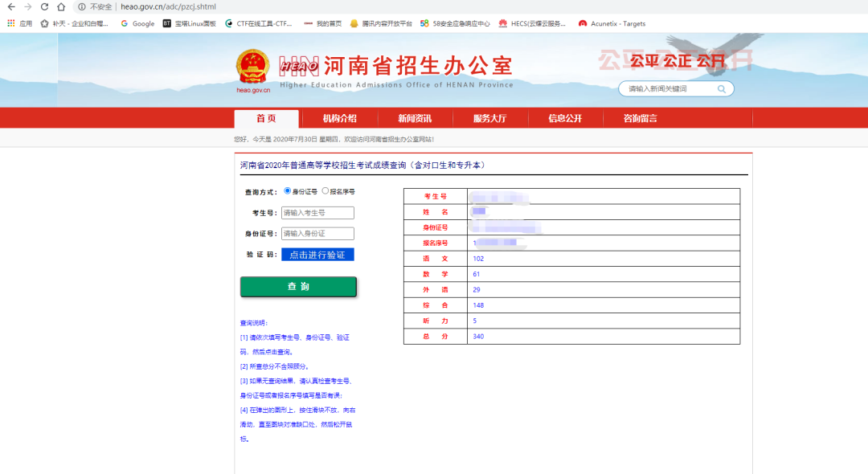The height and width of the screenshot is (474, 868).
Task: Click the 考生号 input field
Action: click(317, 213)
